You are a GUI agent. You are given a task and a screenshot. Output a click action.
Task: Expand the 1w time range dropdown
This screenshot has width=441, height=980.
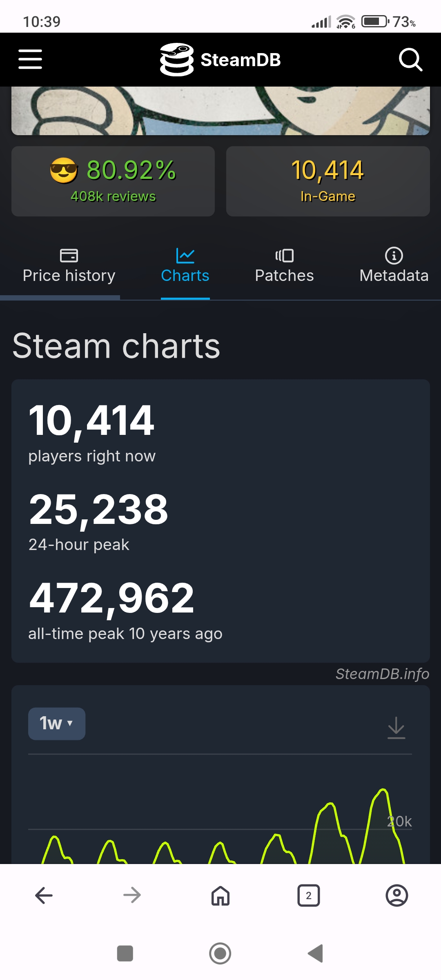click(x=57, y=724)
